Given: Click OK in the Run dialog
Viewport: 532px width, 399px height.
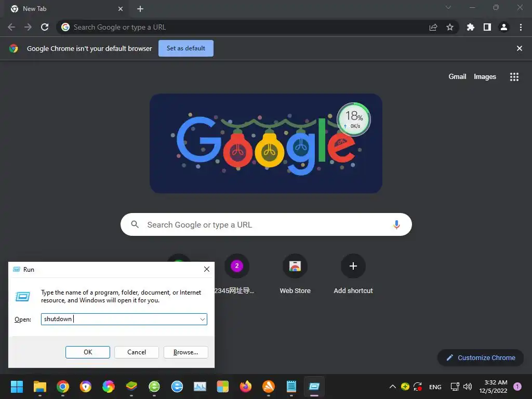Looking at the screenshot, I should pyautogui.click(x=87, y=352).
